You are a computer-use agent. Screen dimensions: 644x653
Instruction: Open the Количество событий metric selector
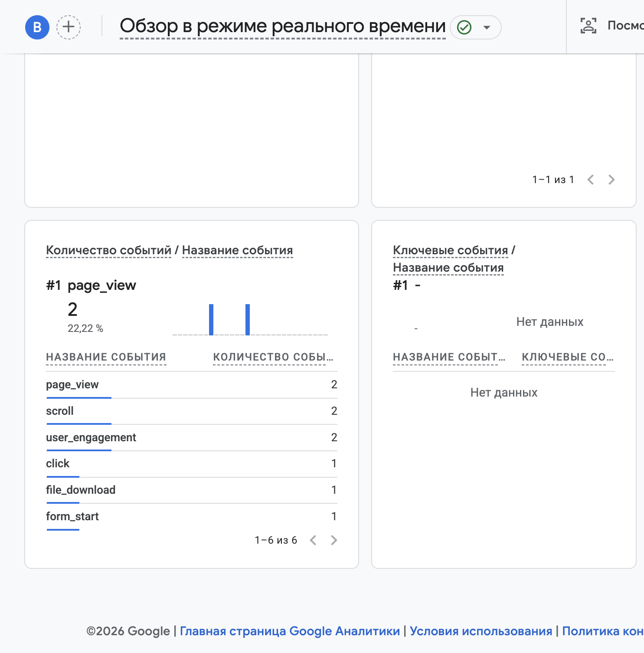point(109,250)
